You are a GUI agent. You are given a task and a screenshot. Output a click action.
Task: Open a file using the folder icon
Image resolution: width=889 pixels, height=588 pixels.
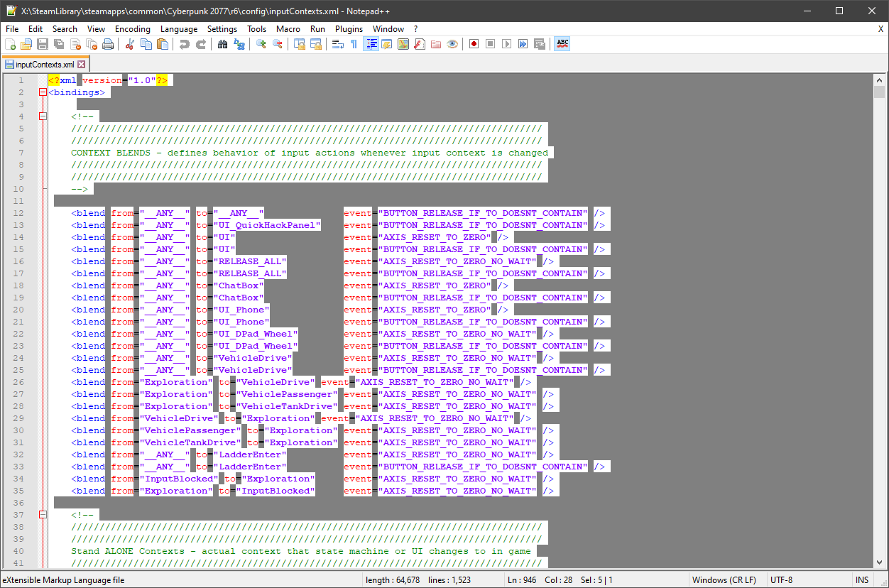[x=26, y=44]
